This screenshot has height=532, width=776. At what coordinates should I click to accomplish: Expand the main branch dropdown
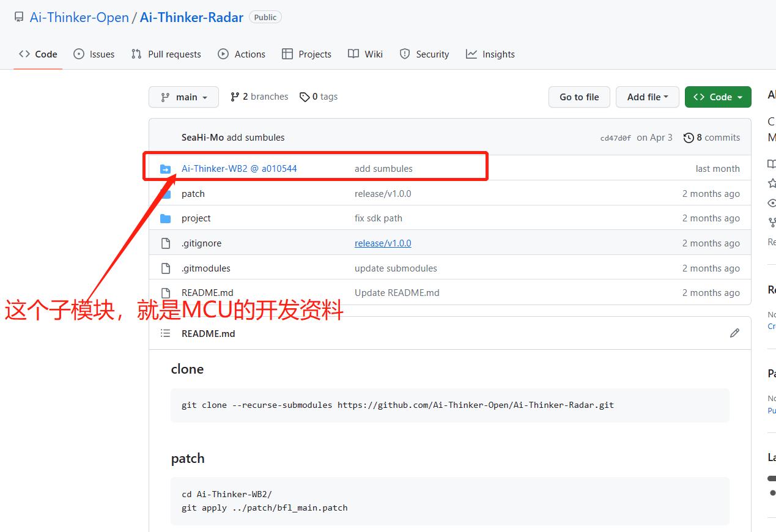(x=183, y=97)
